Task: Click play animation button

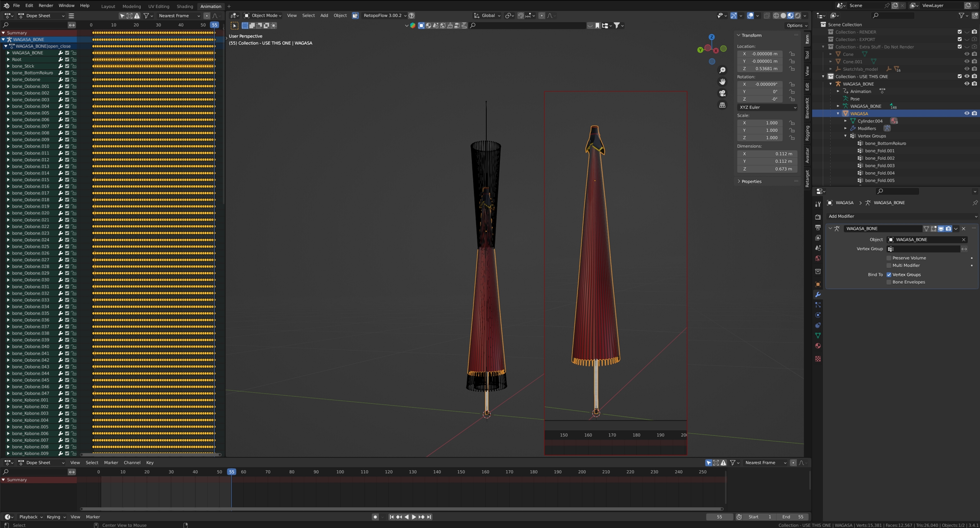Action: [414, 517]
